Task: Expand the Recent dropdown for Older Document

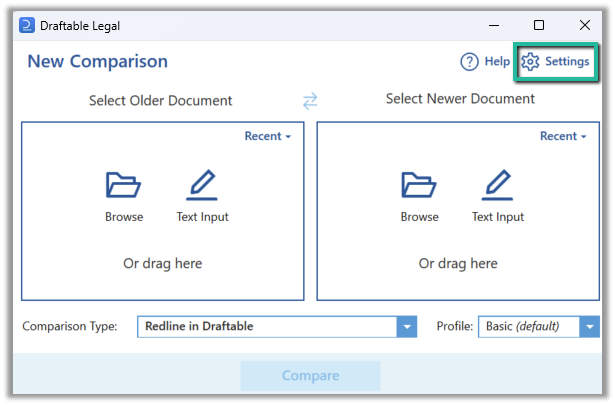Action: (x=267, y=136)
